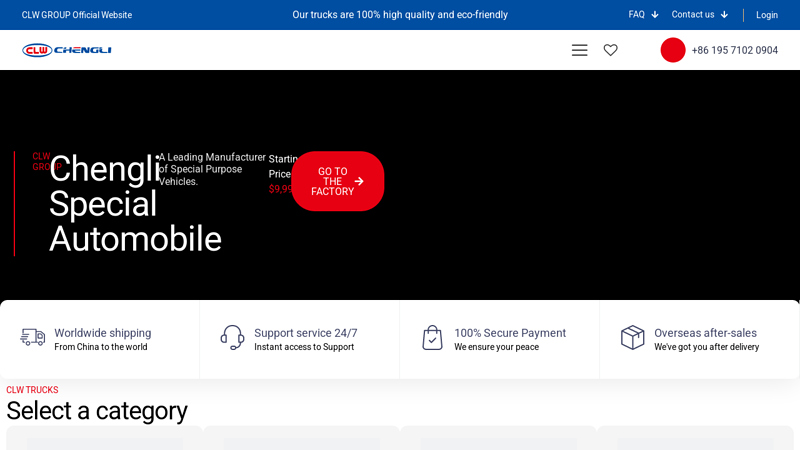Screen dimensions: 800x450
Task: Click the Overseas after-sales box icon
Action: (632, 337)
